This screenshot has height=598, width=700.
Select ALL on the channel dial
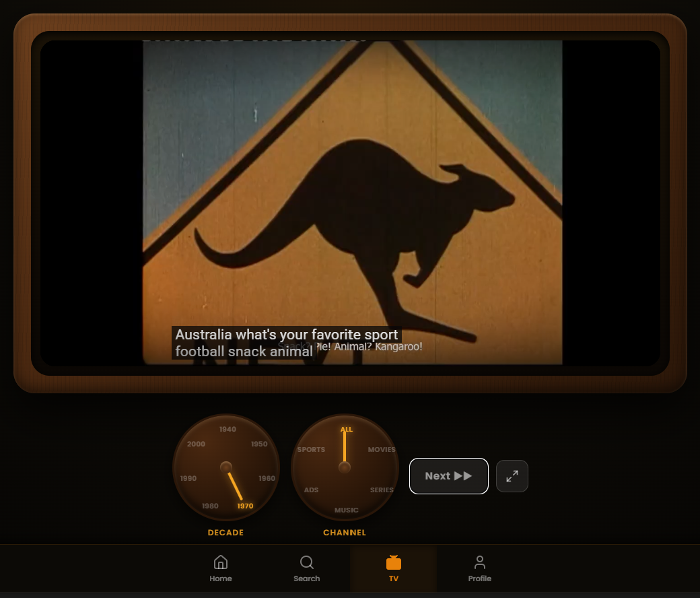point(347,429)
